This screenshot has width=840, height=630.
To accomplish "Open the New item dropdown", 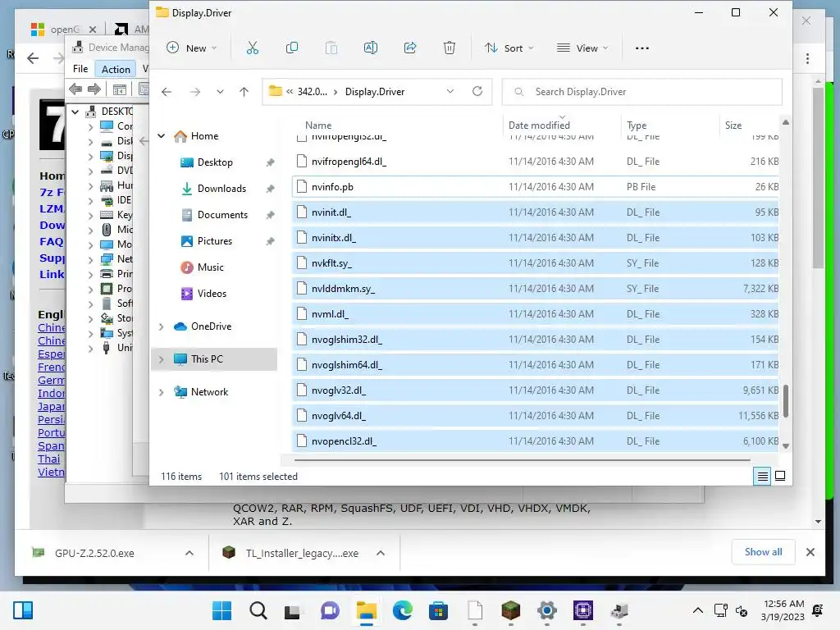I will (192, 48).
